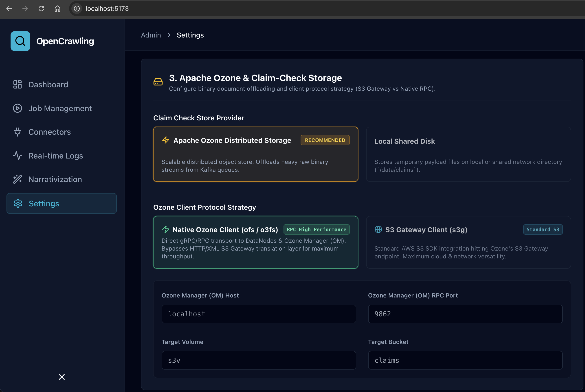Screen dimensions: 585x392
Task: Go to Connectors page
Action: (x=62, y=132)
